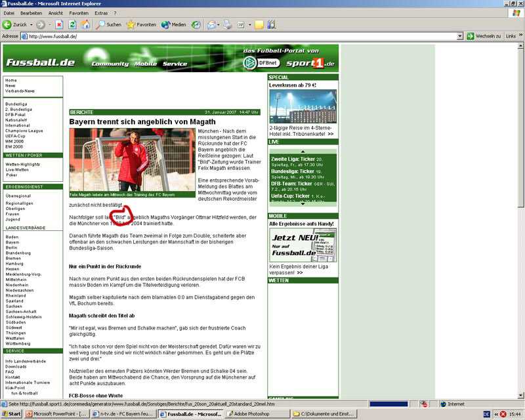Click the sport1.de logo in the banner
This screenshot has height=420, width=525.
pos(310,62)
